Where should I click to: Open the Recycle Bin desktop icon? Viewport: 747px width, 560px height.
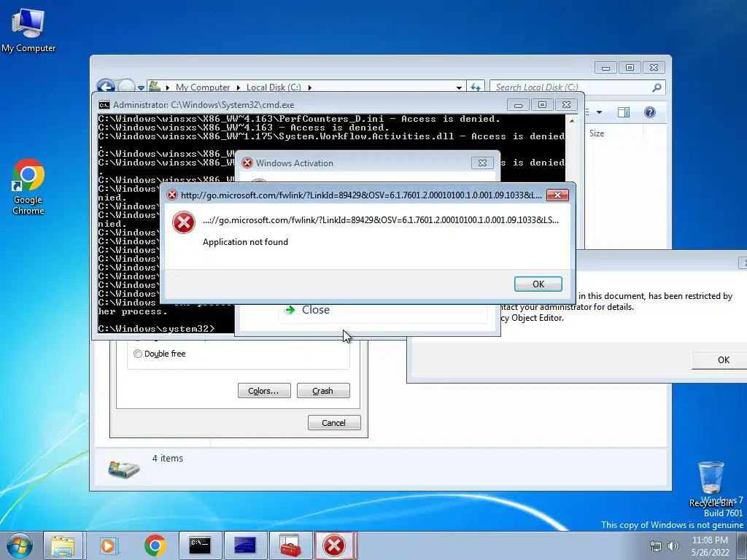(711, 483)
